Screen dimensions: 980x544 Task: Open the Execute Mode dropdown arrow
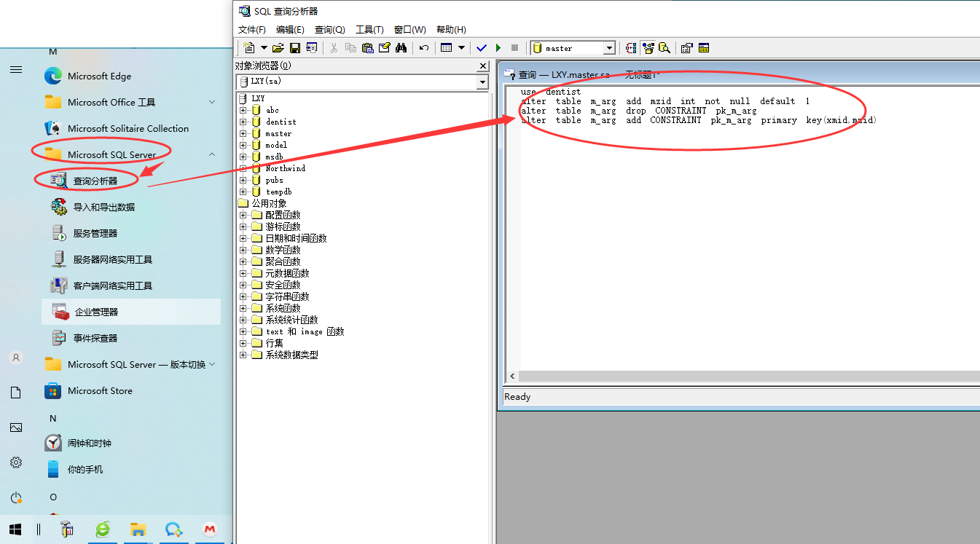pos(461,48)
